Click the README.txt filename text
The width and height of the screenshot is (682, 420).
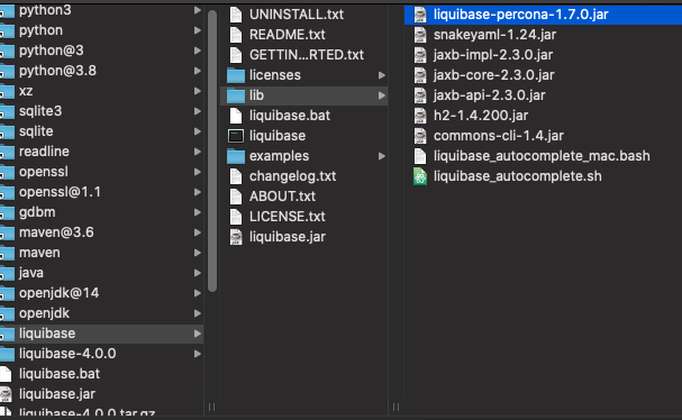287,34
